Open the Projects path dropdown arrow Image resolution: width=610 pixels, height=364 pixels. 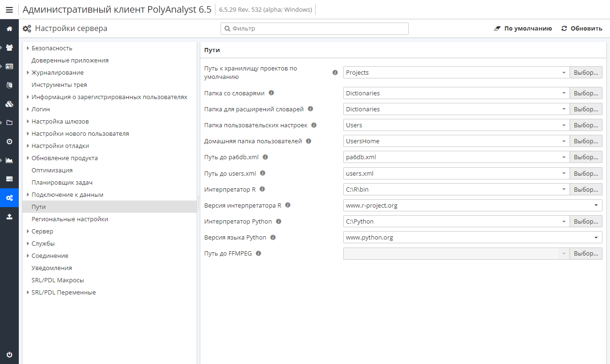click(x=564, y=73)
